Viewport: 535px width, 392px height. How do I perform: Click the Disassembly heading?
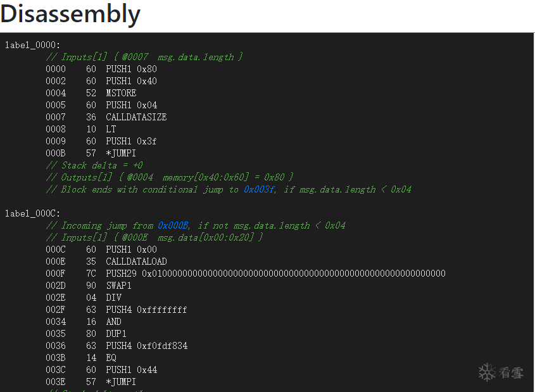click(70, 14)
